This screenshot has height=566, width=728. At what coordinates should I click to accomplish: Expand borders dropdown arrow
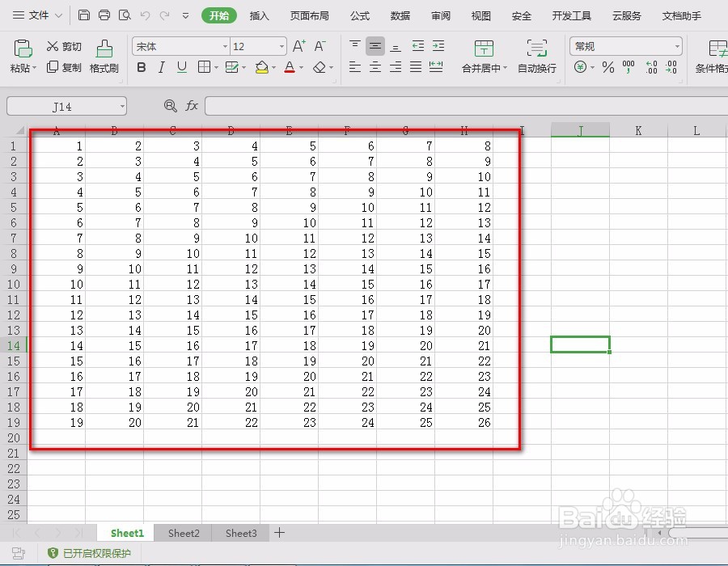click(216, 68)
